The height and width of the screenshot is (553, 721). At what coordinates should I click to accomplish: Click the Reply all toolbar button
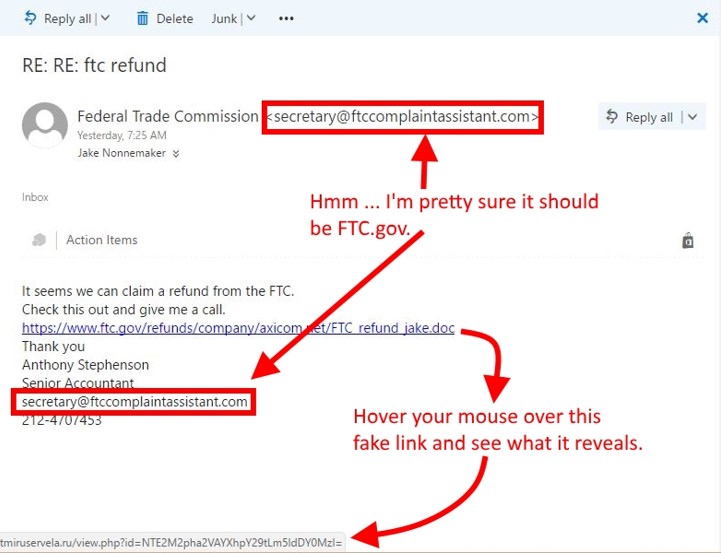[x=57, y=19]
